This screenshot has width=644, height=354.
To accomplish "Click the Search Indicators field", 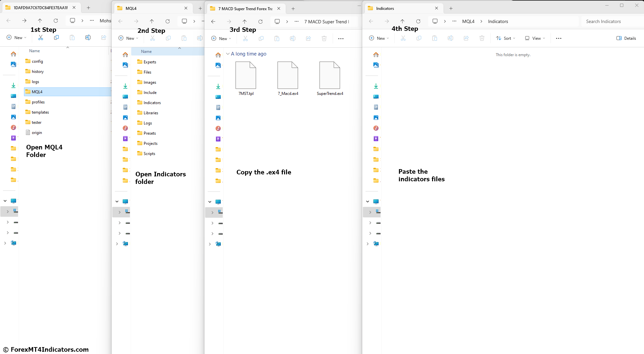I will (x=612, y=21).
